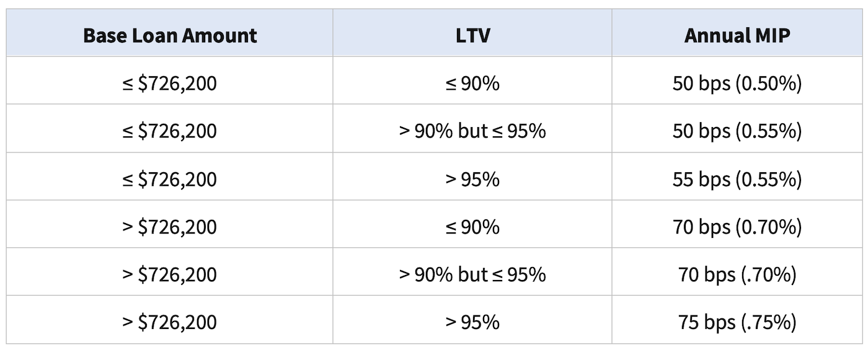Select LTV cell beside 70 bps (.70%)

472,274
